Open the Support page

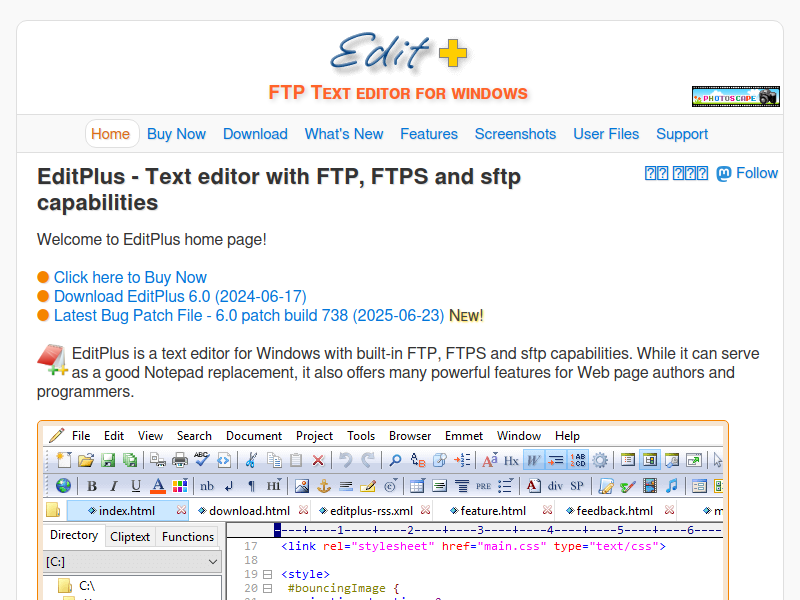pos(682,134)
